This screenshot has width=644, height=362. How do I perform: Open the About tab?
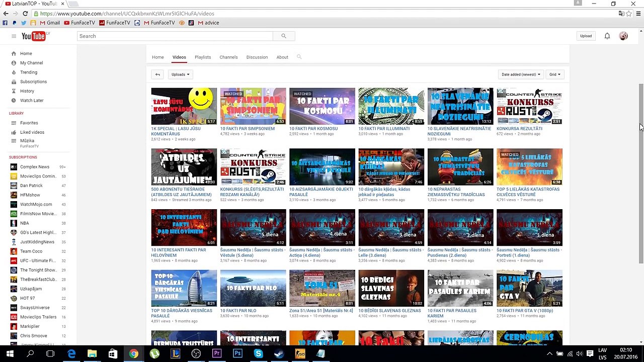click(x=282, y=57)
